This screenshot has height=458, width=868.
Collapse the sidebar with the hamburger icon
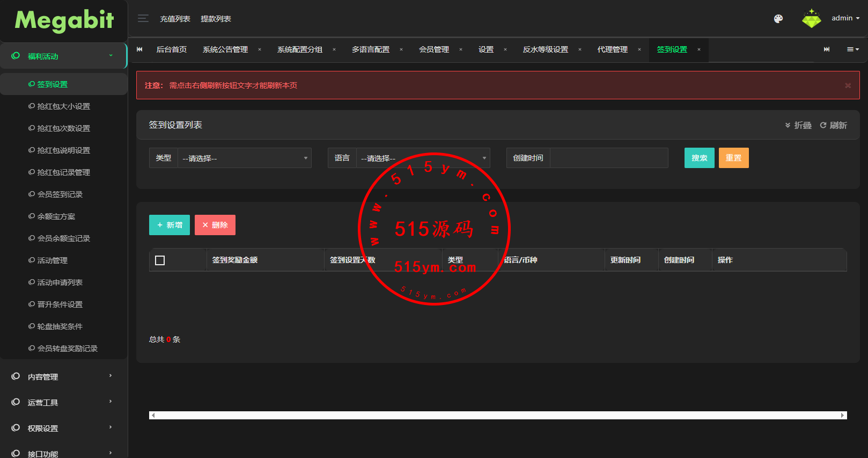[x=143, y=19]
